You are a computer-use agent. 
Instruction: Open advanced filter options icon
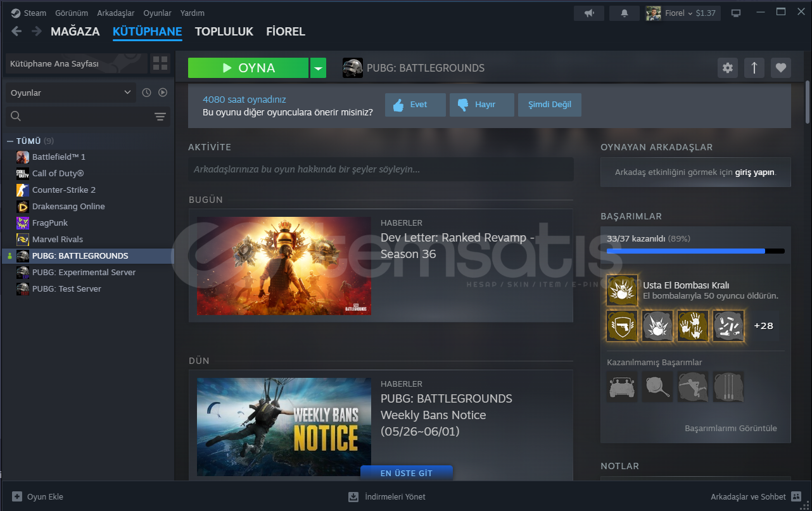click(x=160, y=116)
